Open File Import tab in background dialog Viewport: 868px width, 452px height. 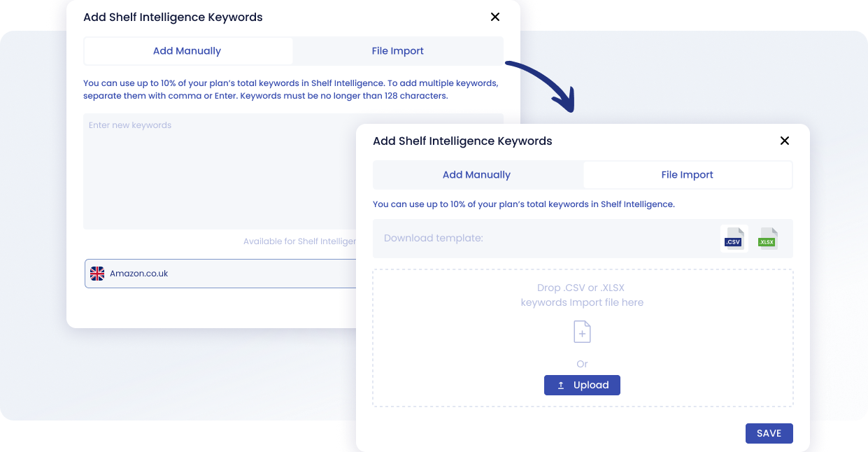397,51
